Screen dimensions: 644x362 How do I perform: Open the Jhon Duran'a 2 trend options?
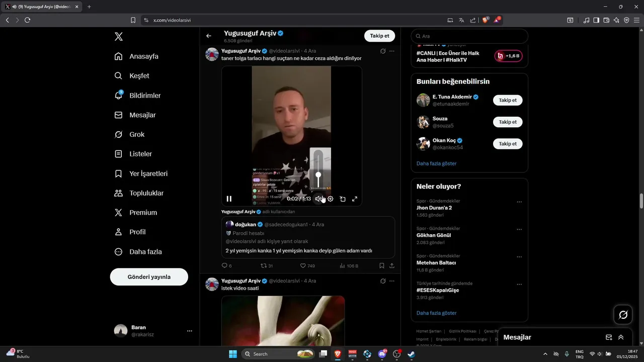(519, 202)
